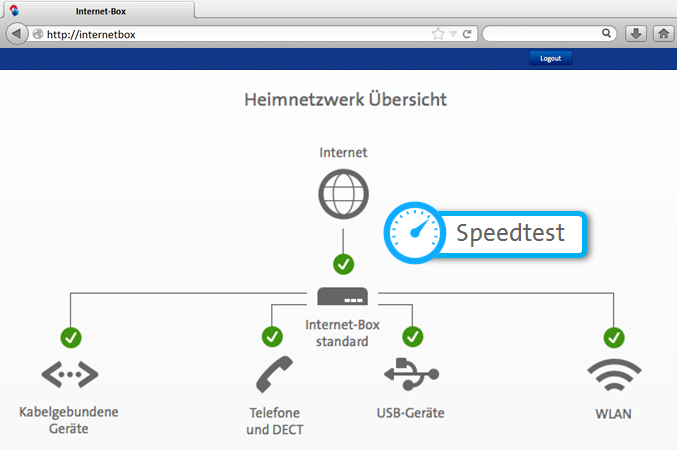
Task: Reload the page with refresh icon
Action: 467,34
